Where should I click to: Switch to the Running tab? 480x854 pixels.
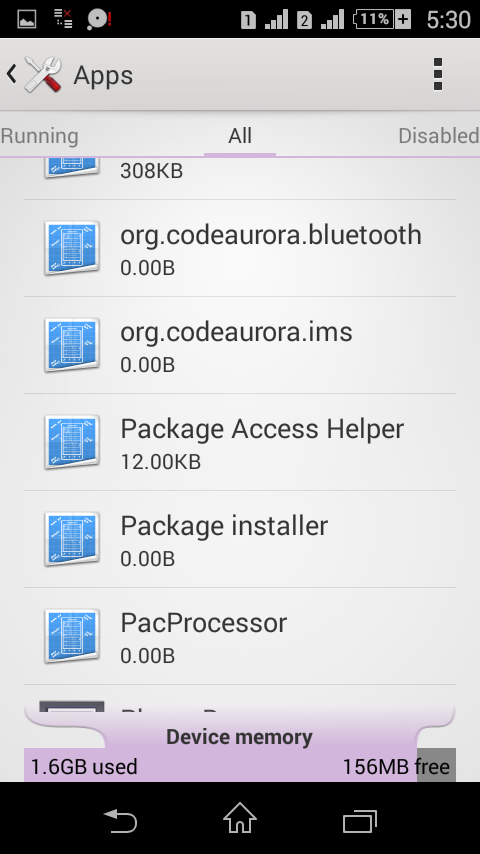(40, 136)
